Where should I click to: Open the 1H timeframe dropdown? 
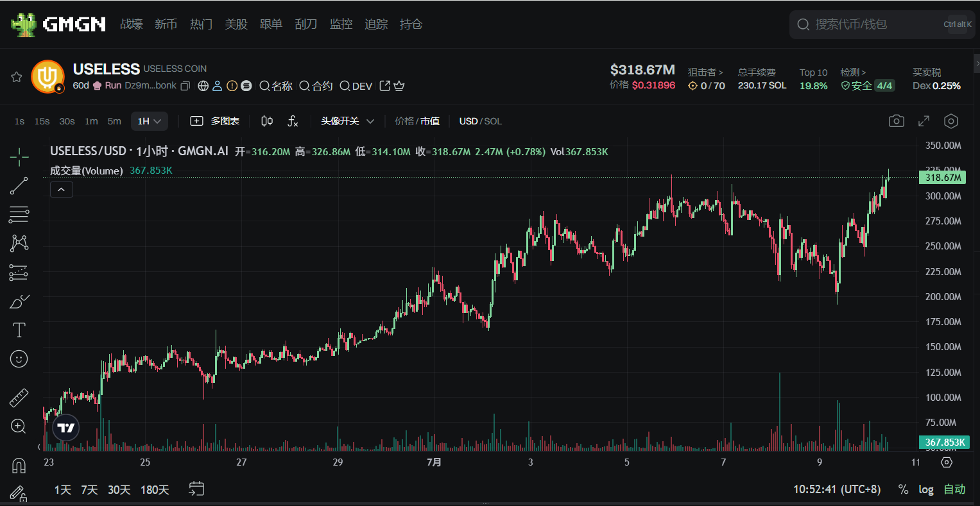(150, 121)
